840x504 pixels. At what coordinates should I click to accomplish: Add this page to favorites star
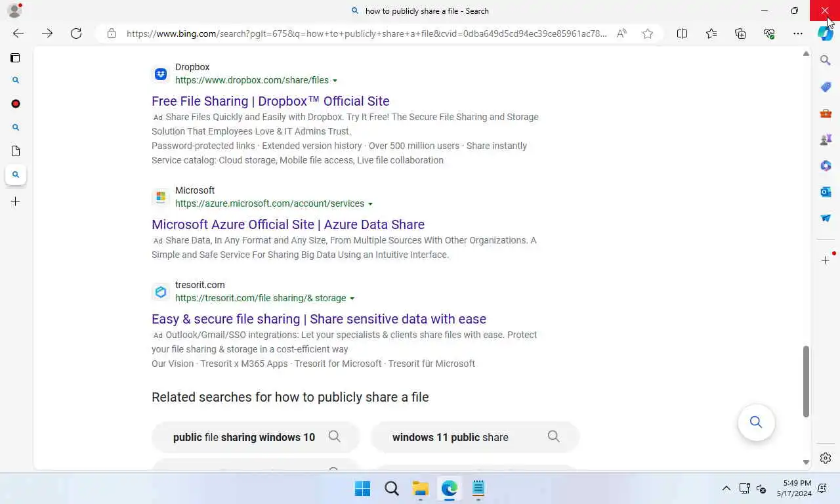point(648,33)
